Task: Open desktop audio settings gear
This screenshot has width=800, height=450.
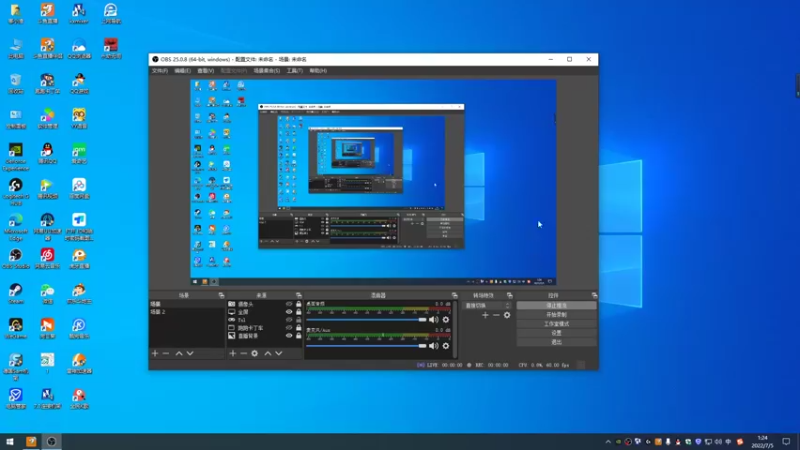Action: pos(446,319)
